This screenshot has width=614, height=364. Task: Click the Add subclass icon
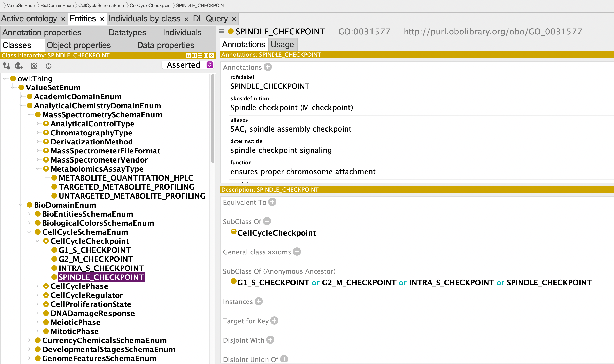pos(6,66)
